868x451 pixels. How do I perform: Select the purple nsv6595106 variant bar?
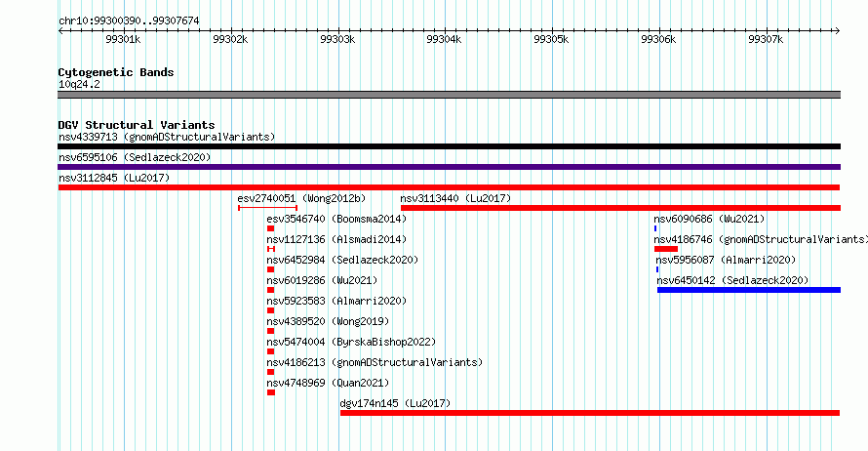click(x=449, y=167)
